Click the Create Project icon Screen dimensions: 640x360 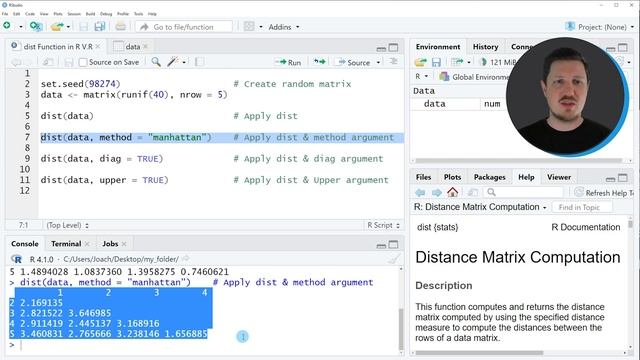click(36, 27)
